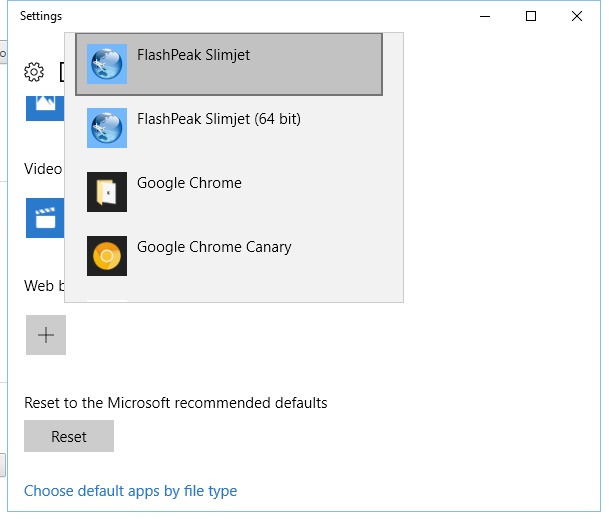Image resolution: width=609 pixels, height=519 pixels.
Task: Close the Settings window
Action: point(577,16)
